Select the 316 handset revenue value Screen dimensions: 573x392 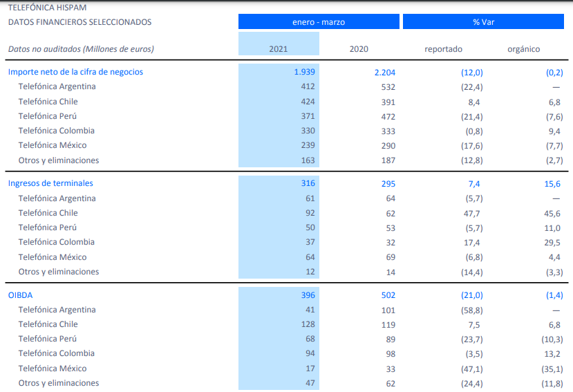pyautogui.click(x=308, y=183)
